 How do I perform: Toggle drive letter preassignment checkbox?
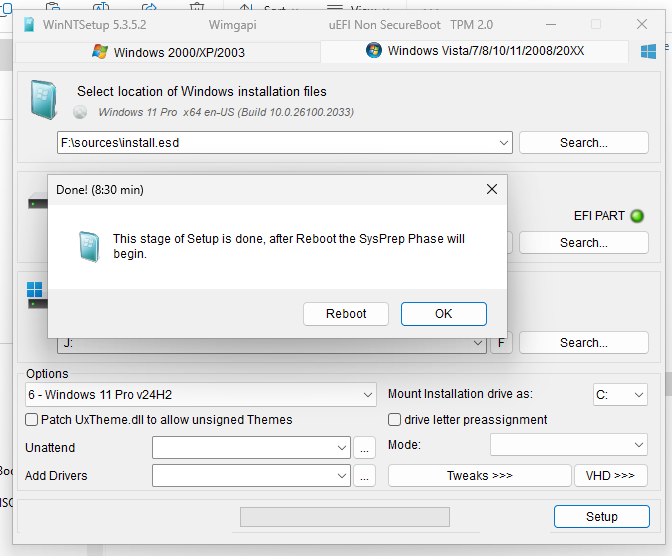pyautogui.click(x=394, y=420)
